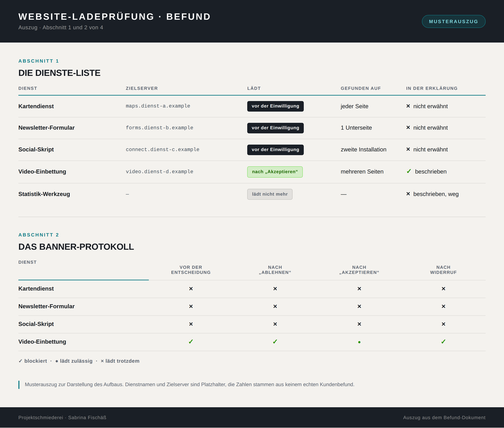Click Social-Skript X under 'Vor der Entscheidung'

pyautogui.click(x=191, y=324)
